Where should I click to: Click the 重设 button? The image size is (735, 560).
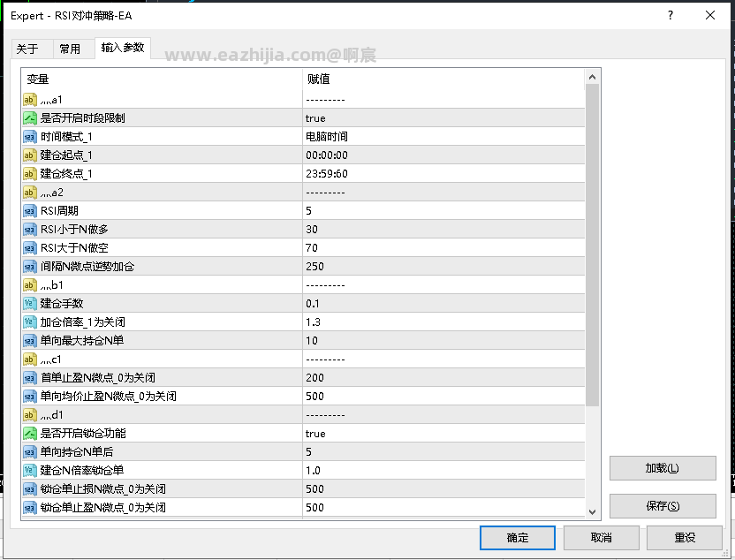click(x=685, y=538)
